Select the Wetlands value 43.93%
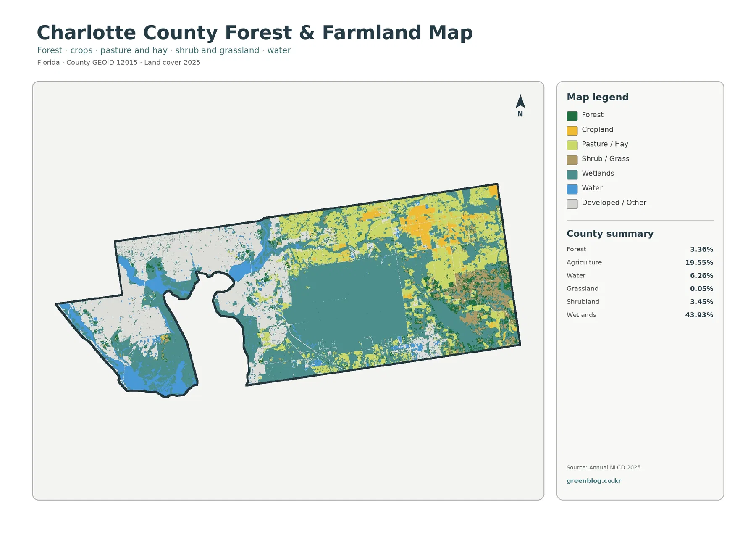Viewport: 756px width, 535px height. pyautogui.click(x=699, y=315)
